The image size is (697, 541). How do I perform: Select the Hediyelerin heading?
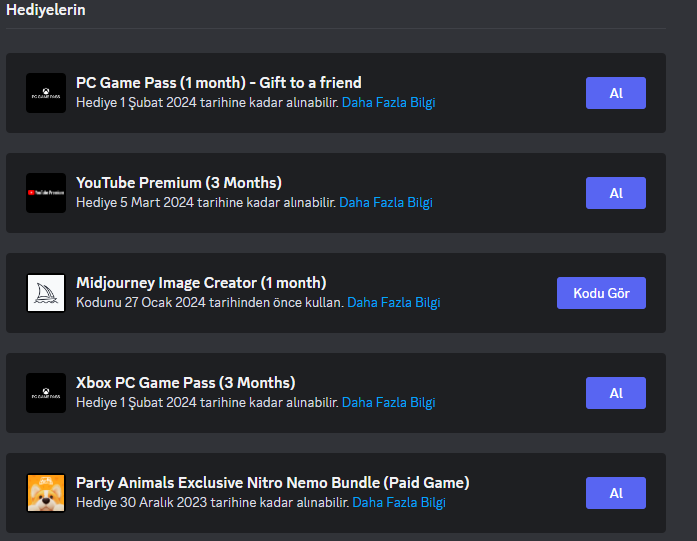click(46, 10)
